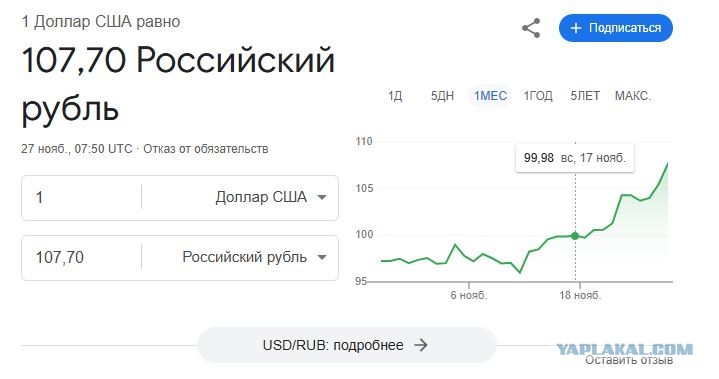Select the 1МЕС chart range tab
Viewport: 719px width, 379px height.
[x=490, y=96]
